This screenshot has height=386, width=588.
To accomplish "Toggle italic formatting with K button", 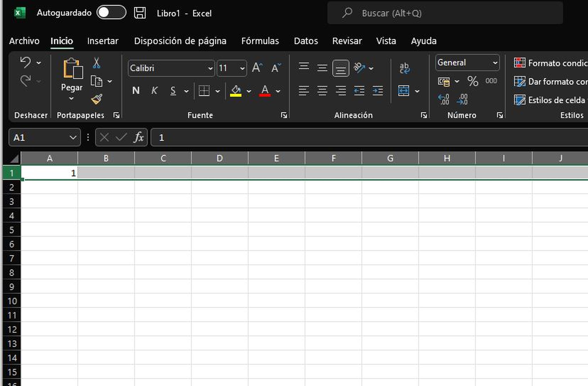I will (x=154, y=91).
